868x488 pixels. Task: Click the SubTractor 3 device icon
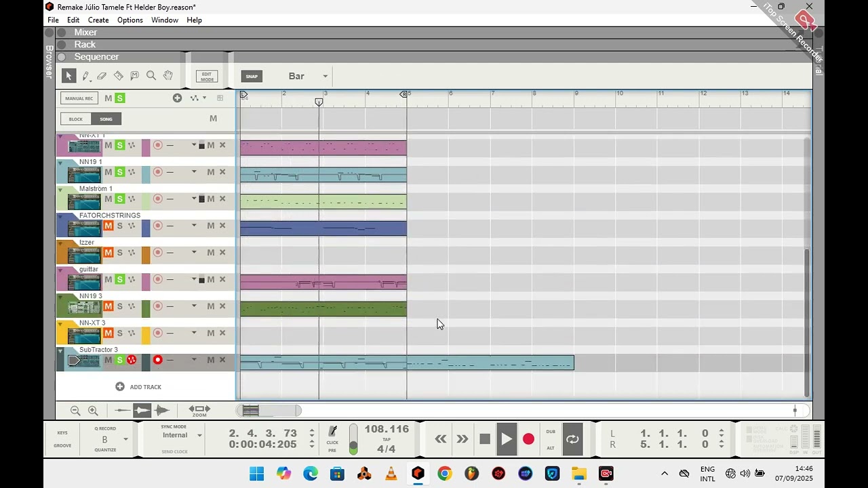[84, 361]
